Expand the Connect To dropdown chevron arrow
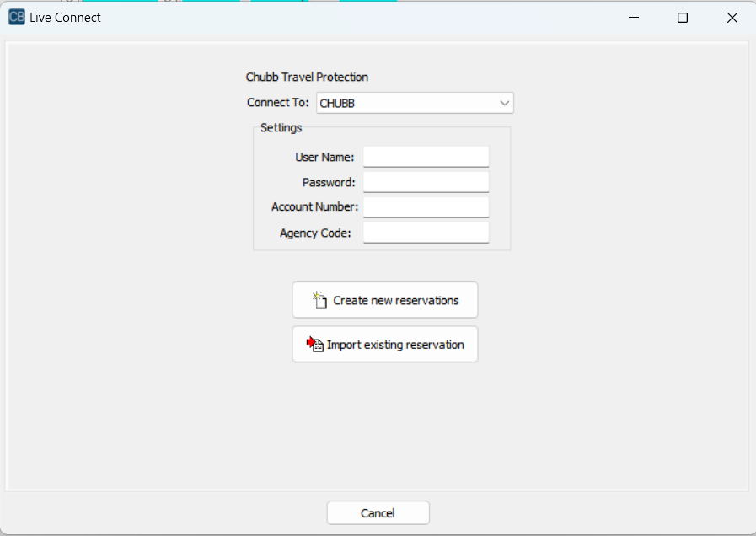 tap(504, 104)
